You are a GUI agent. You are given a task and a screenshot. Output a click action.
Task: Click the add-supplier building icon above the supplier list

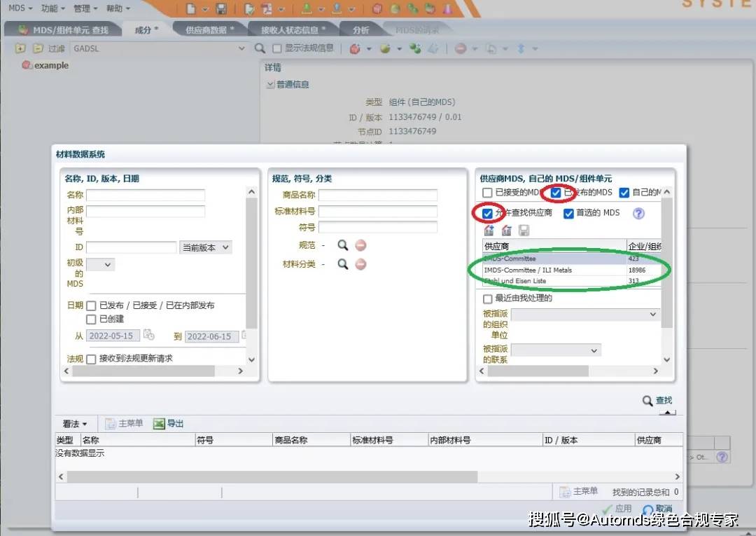pyautogui.click(x=489, y=231)
